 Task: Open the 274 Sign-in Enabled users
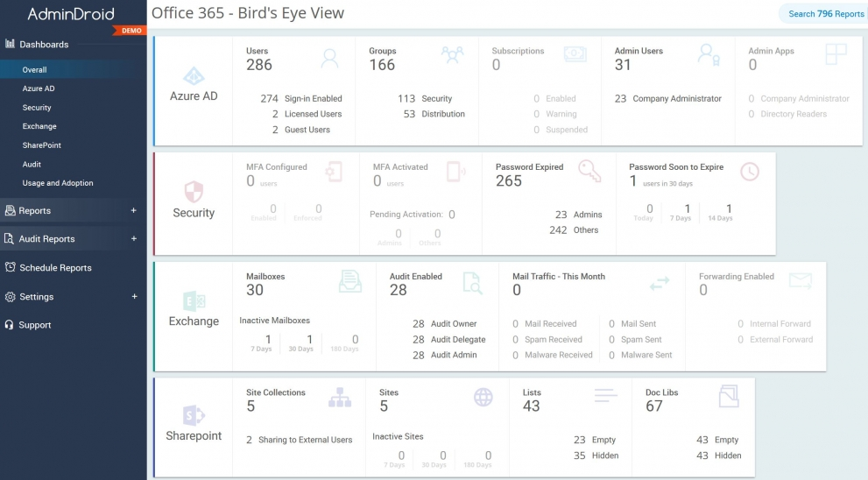tap(301, 99)
